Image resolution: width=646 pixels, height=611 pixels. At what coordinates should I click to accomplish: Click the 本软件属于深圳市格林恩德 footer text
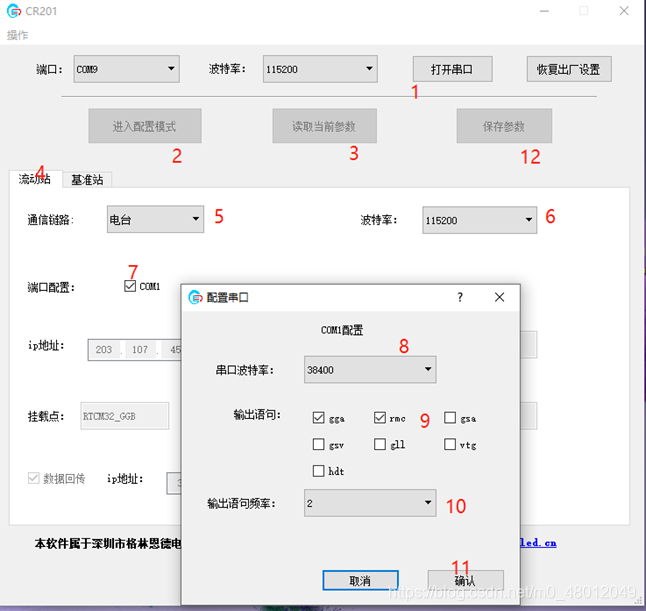(108, 544)
